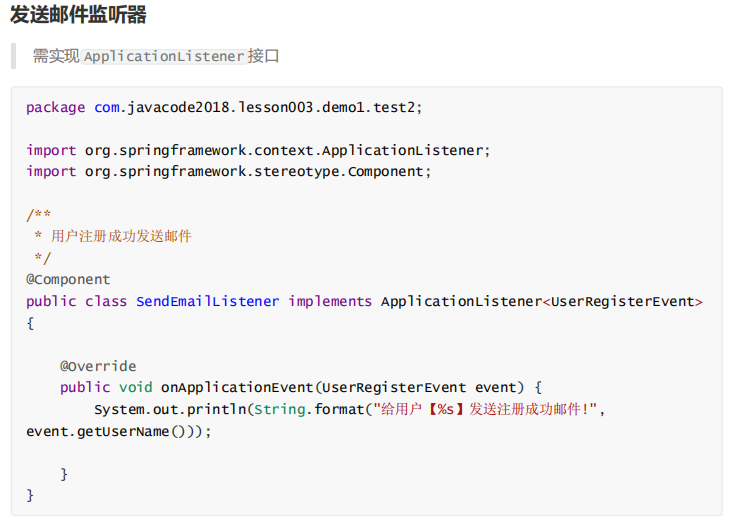Click the implements keyword
753x529 pixels.
(x=330, y=301)
